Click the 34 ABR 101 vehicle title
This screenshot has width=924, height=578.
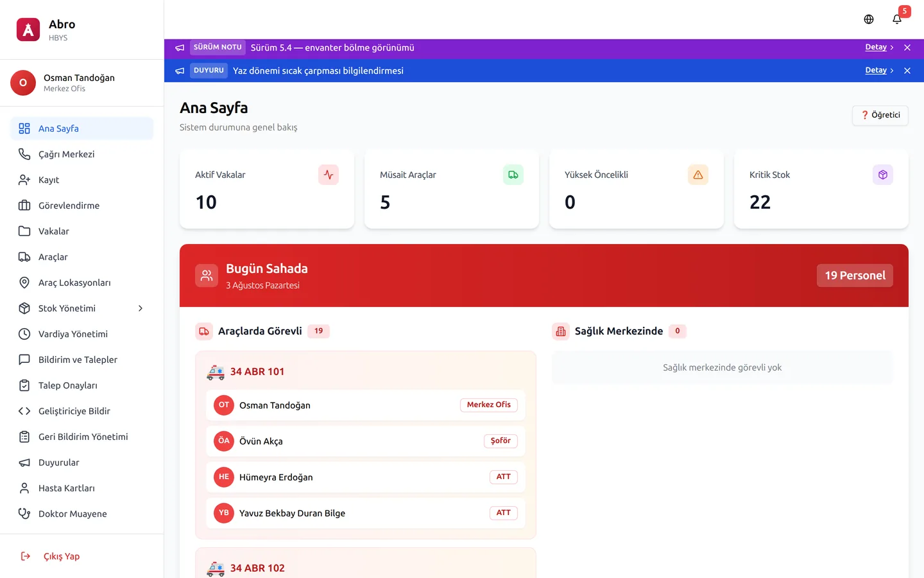[257, 372]
